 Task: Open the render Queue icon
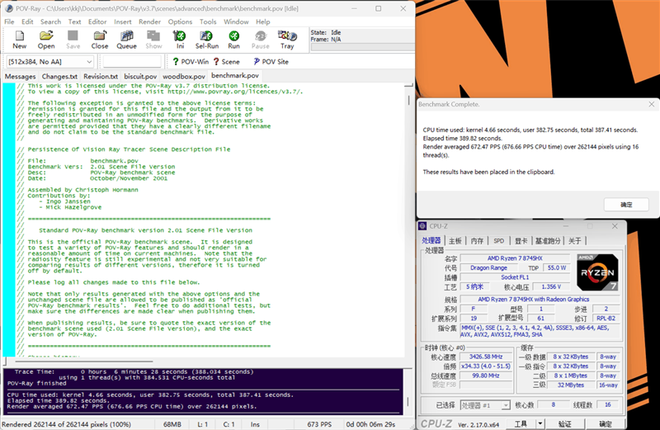pyautogui.click(x=127, y=39)
